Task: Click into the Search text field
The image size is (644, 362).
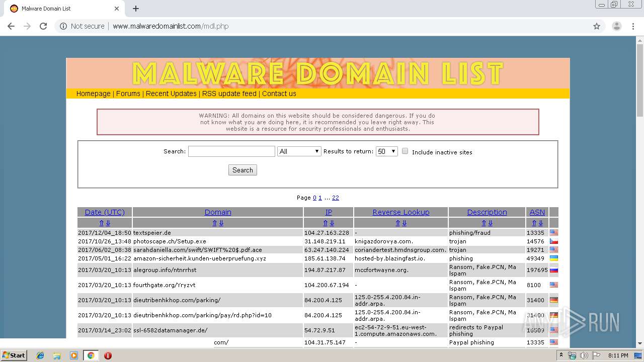Action: click(x=231, y=151)
